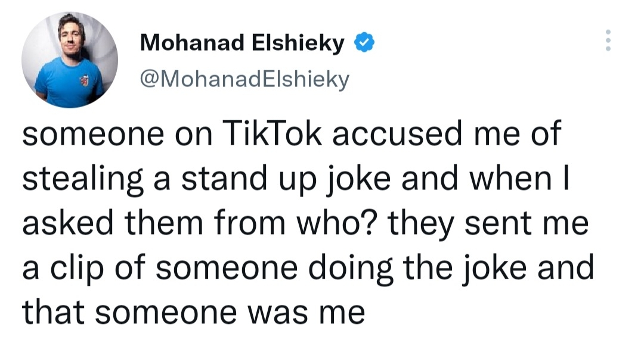Click the display name Mohanad Elshieky
The image size is (644, 343).
click(x=242, y=43)
